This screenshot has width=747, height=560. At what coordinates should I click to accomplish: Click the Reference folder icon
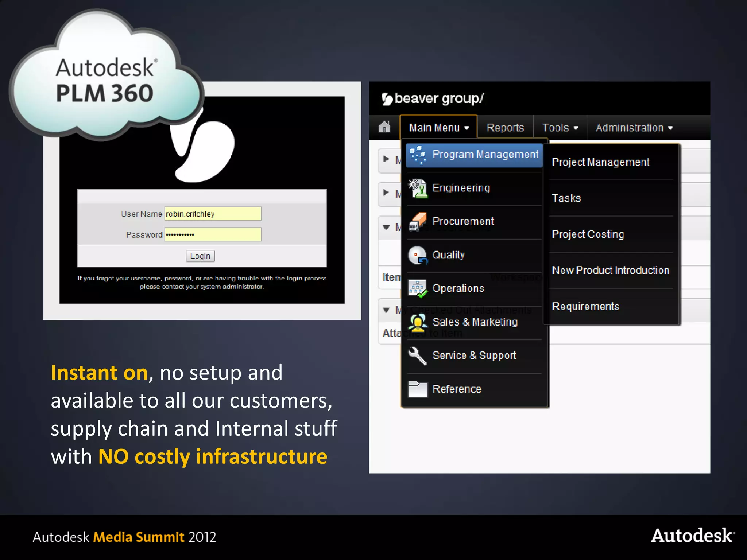[x=418, y=389]
